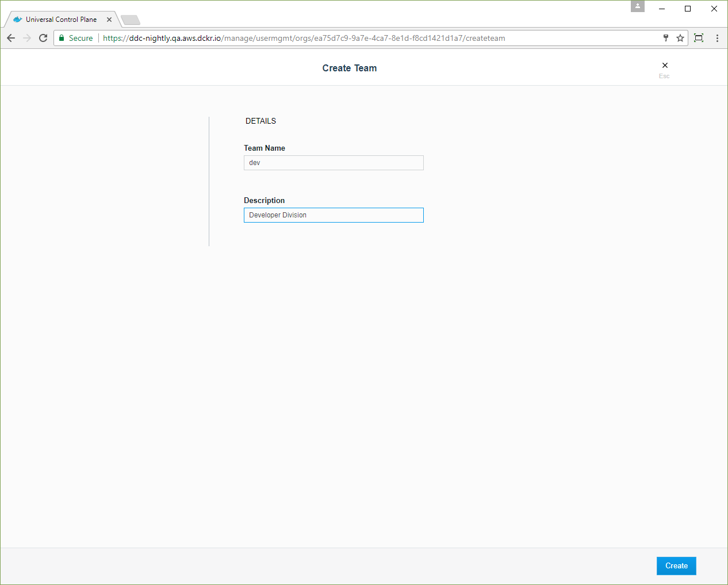Bookmark this page with the star
The width and height of the screenshot is (728, 585).
coord(680,38)
